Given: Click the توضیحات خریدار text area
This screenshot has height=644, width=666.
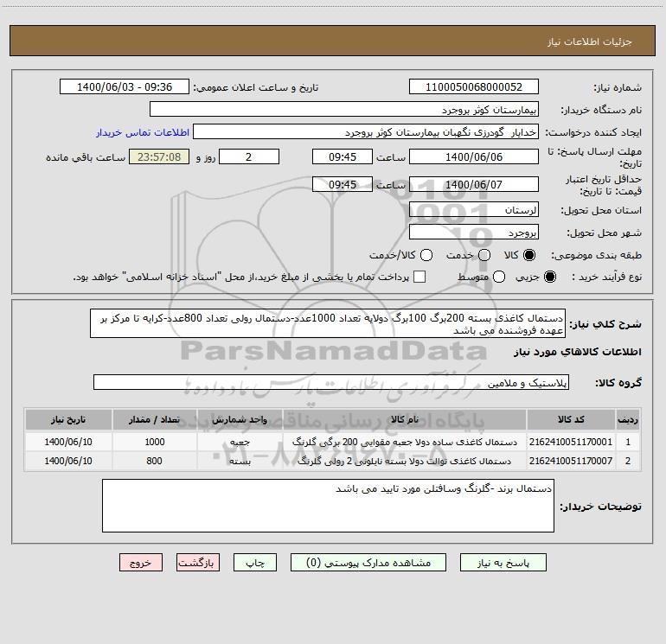Looking at the screenshot, I should [329, 506].
